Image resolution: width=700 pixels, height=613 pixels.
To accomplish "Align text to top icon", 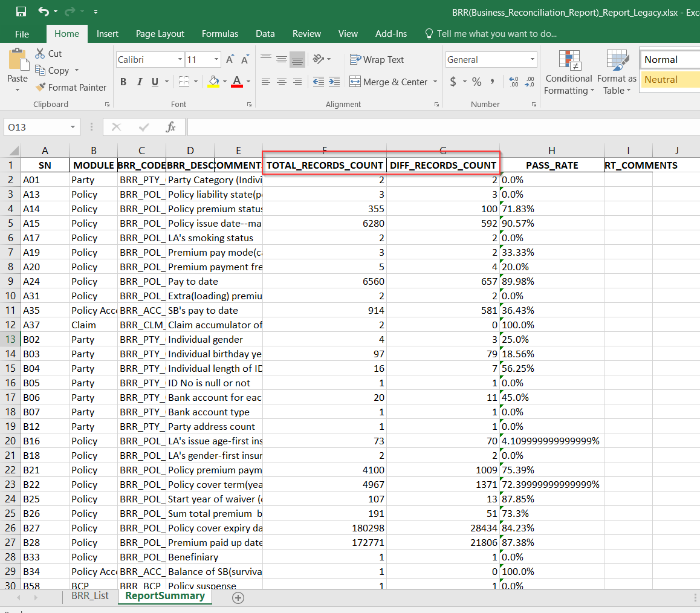I will (x=266, y=59).
